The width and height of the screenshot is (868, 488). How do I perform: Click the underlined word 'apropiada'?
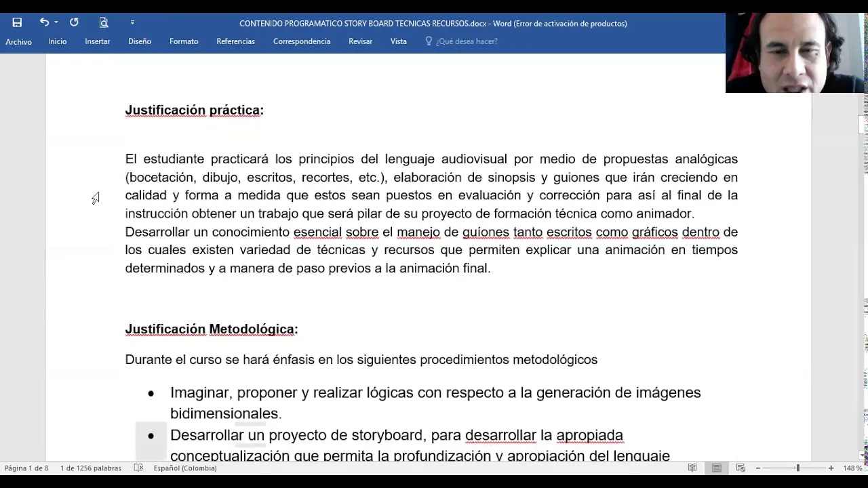[x=590, y=435]
